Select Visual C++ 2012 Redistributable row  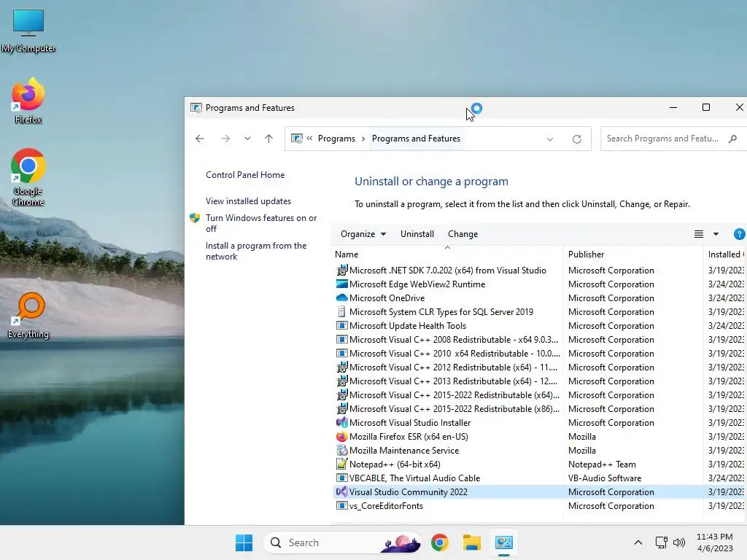tap(541, 367)
